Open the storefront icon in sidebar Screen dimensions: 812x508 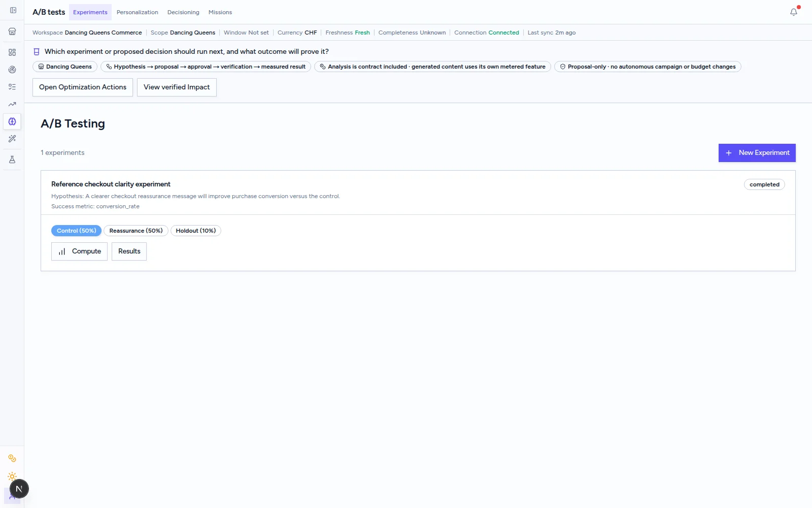point(12,31)
